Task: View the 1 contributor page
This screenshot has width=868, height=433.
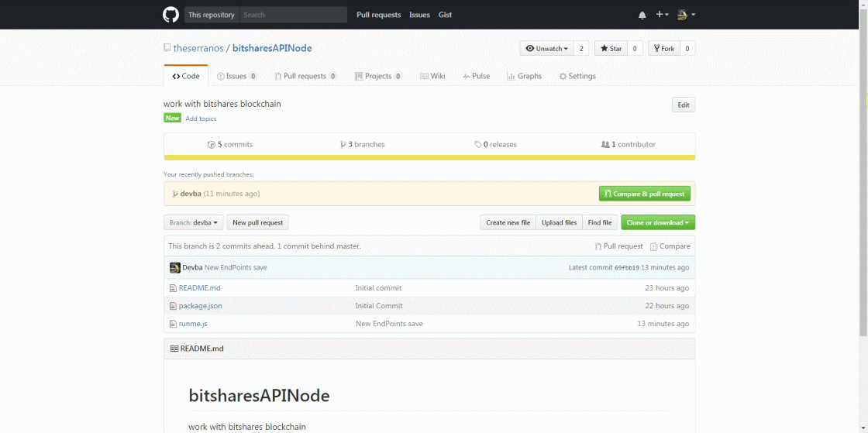Action: 629,144
